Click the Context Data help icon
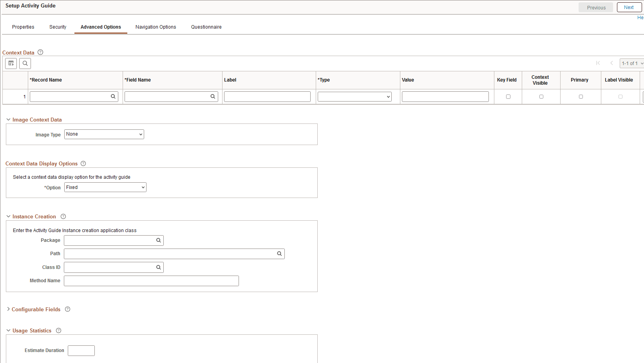This screenshot has width=644, height=363. click(x=40, y=52)
